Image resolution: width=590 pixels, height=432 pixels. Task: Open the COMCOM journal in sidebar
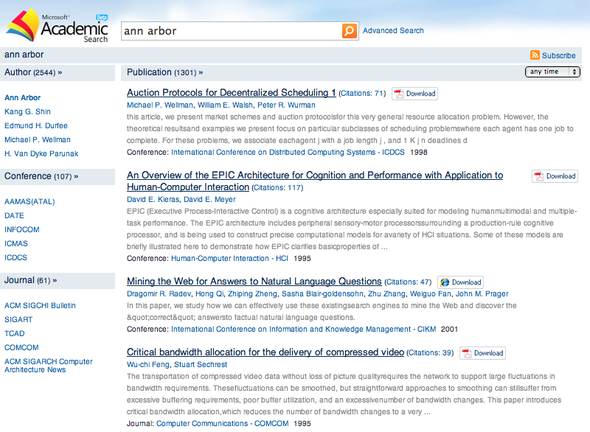pos(21,347)
